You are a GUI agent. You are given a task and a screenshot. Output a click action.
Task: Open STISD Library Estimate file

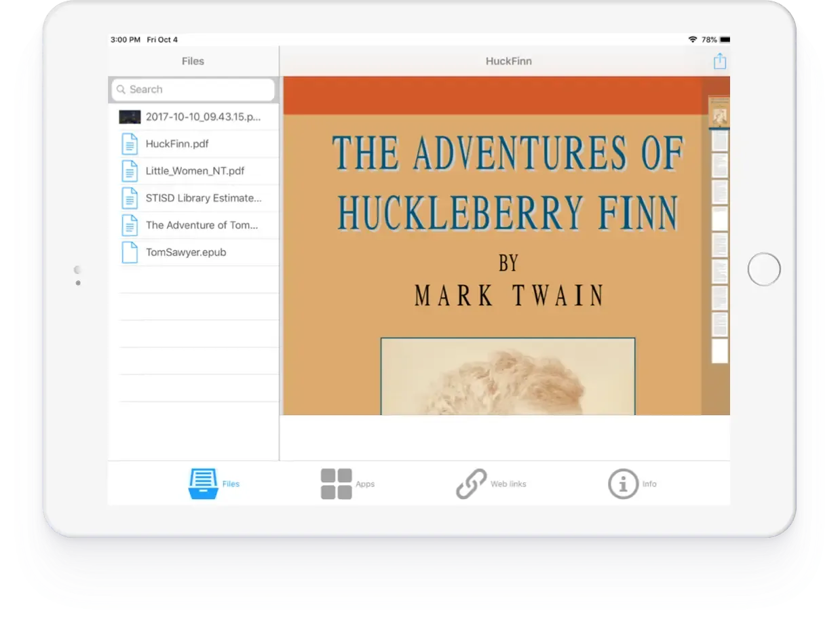tap(193, 198)
